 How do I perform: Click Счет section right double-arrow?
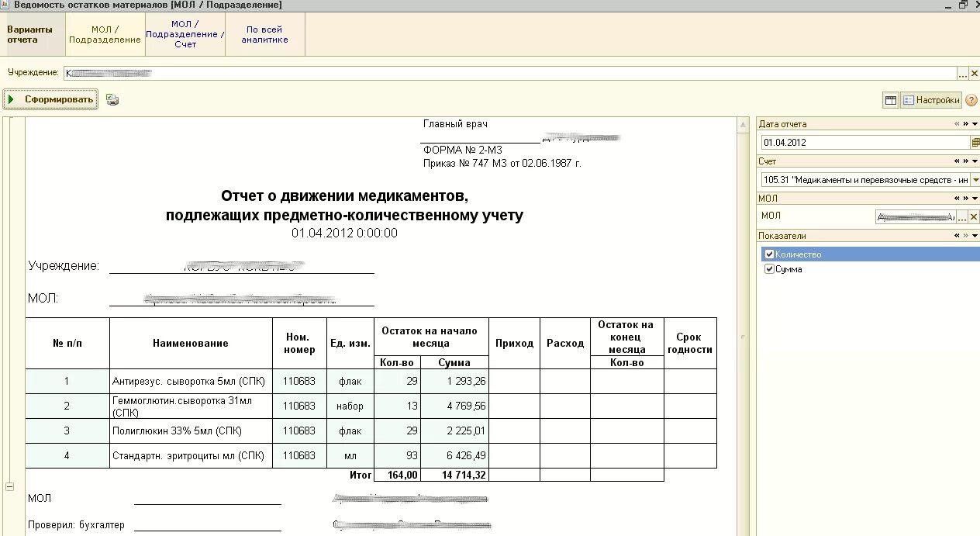(x=965, y=161)
